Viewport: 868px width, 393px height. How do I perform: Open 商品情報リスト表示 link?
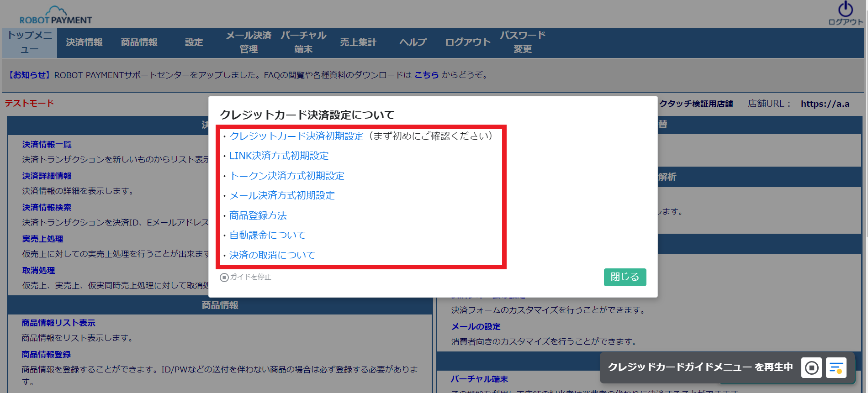click(58, 323)
